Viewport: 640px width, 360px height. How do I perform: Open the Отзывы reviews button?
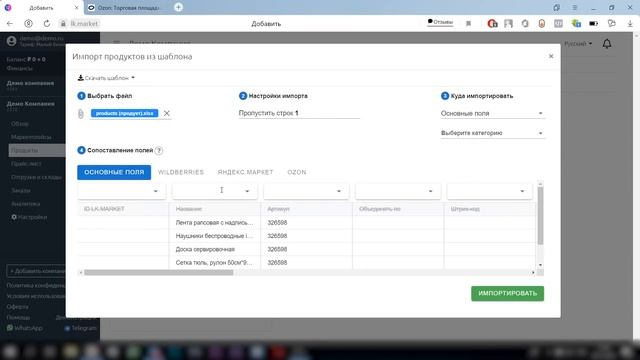pyautogui.click(x=440, y=22)
